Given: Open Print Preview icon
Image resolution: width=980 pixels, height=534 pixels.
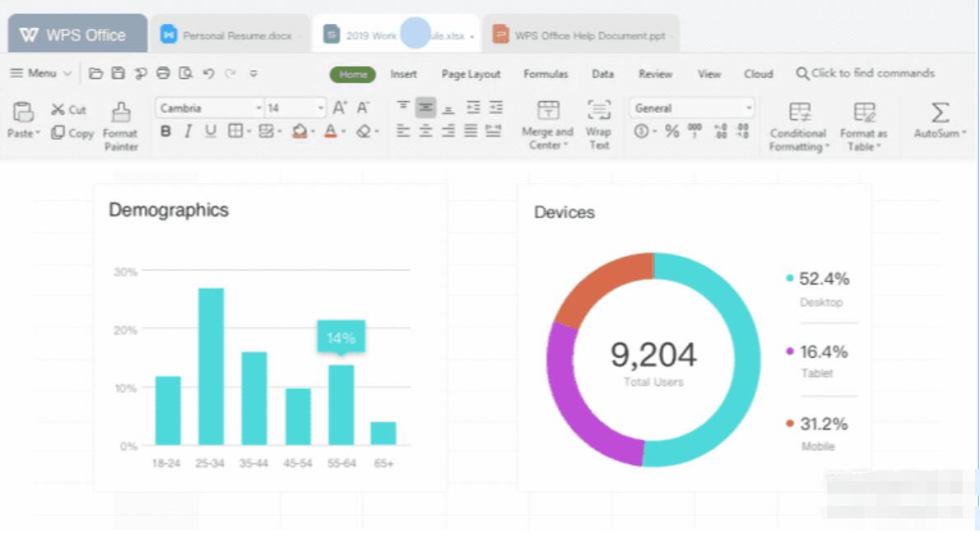Looking at the screenshot, I should 186,74.
